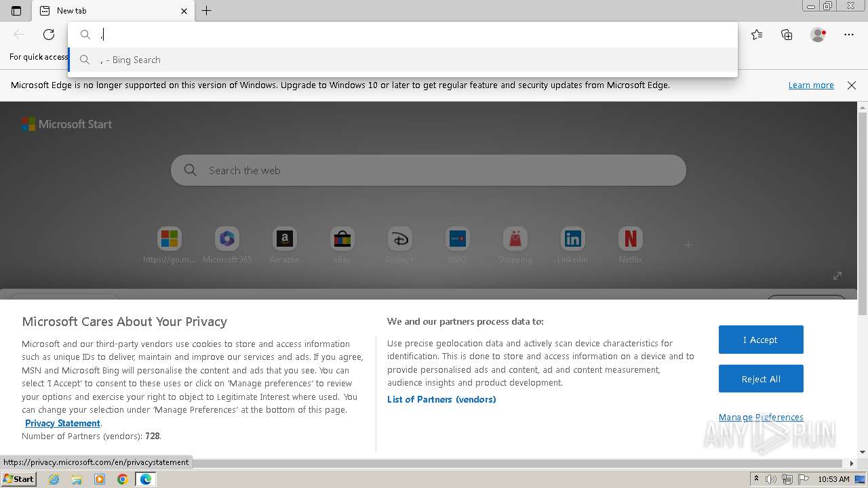Open the Windows Start button
Image resolution: width=868 pixels, height=488 pixels.
[18, 479]
